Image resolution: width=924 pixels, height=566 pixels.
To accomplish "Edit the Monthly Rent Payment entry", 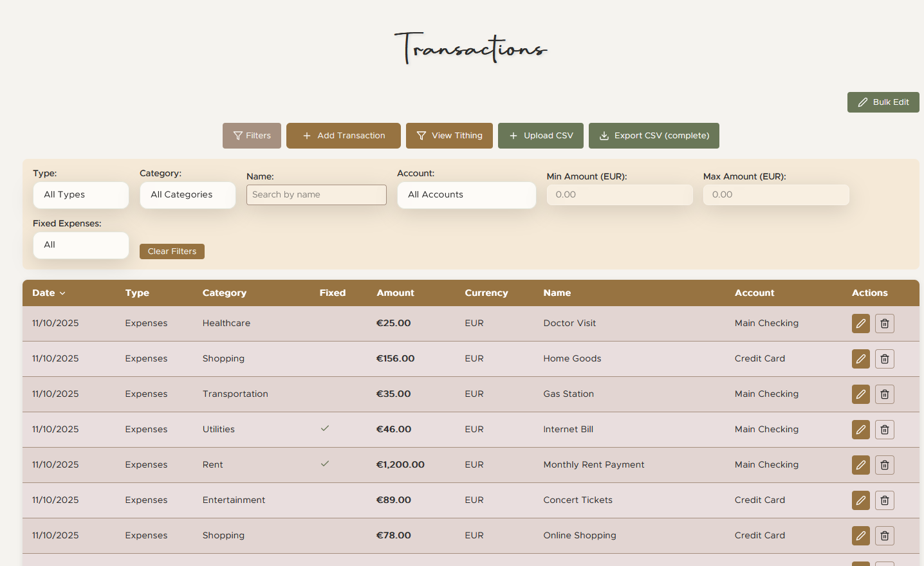I will tap(860, 465).
